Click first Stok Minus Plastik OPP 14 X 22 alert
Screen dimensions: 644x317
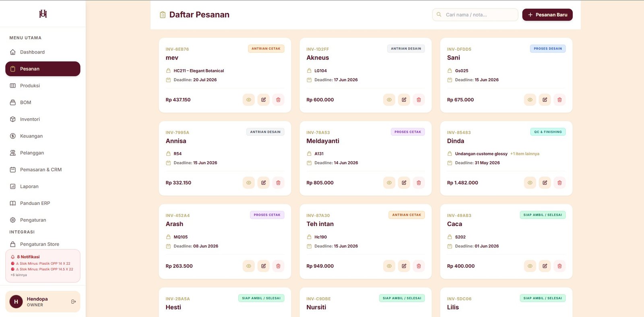[x=41, y=263]
